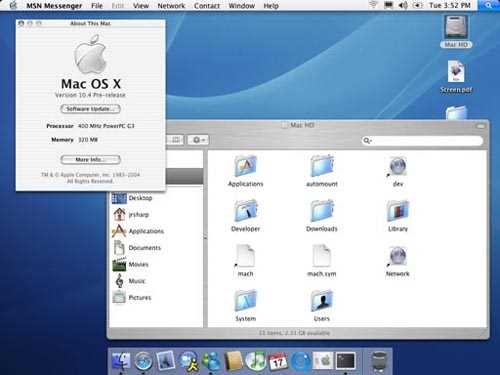Click the status bar items available text
Screen dimensions: 500x375
294,333
